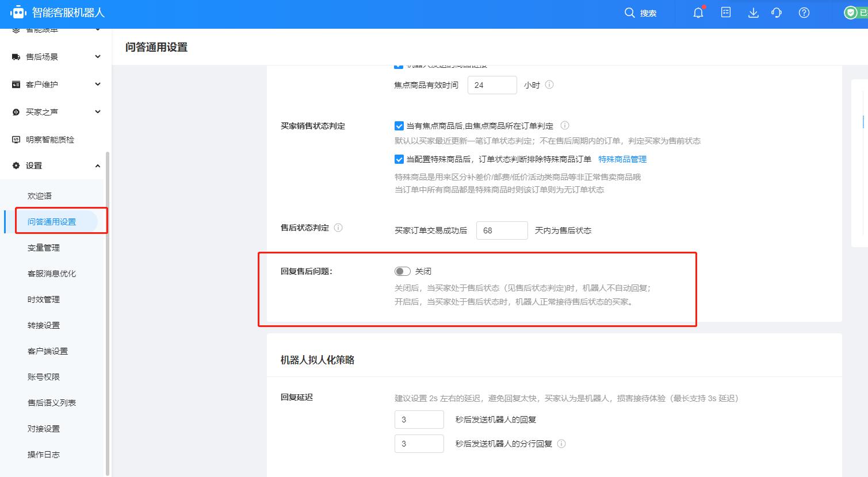
Task: Click the sidebar vertical scrollbar
Action: tap(108, 313)
